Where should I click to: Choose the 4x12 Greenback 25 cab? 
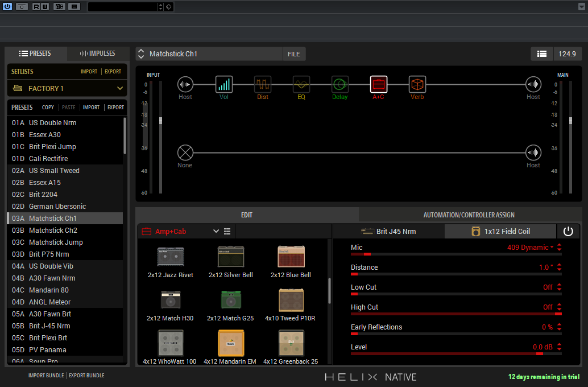pos(291,347)
